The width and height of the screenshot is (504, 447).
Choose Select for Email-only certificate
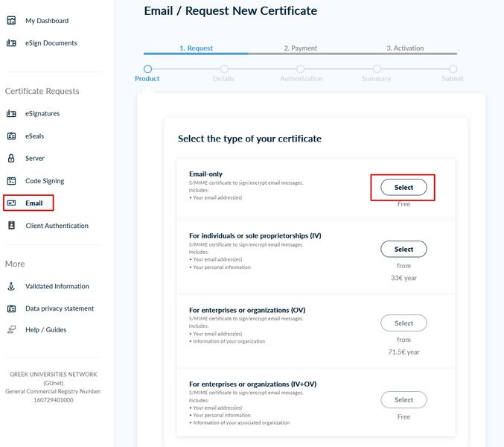click(x=403, y=188)
